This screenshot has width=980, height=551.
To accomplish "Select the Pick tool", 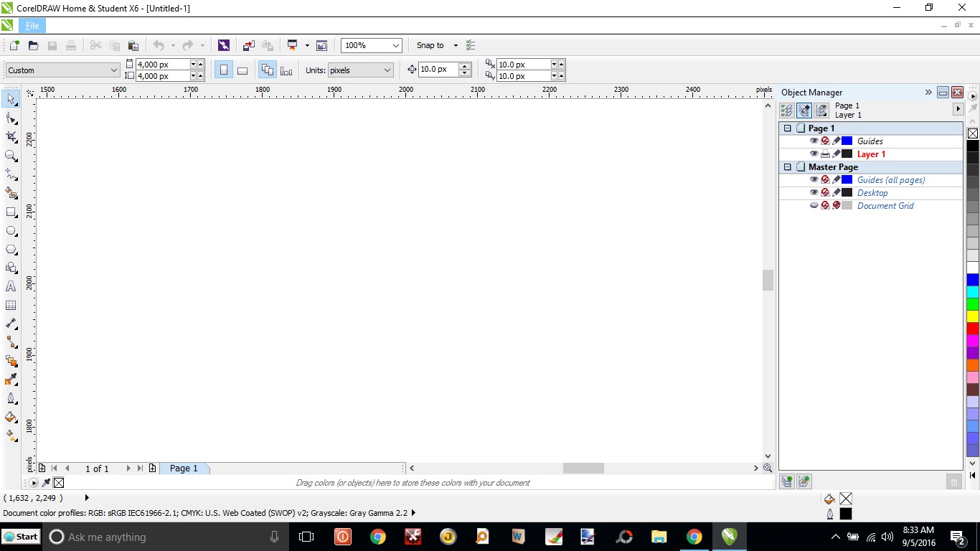I will pyautogui.click(x=11, y=99).
